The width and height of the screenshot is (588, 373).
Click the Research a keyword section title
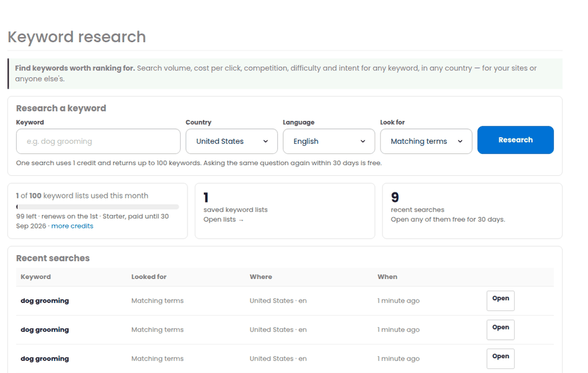coord(61,108)
